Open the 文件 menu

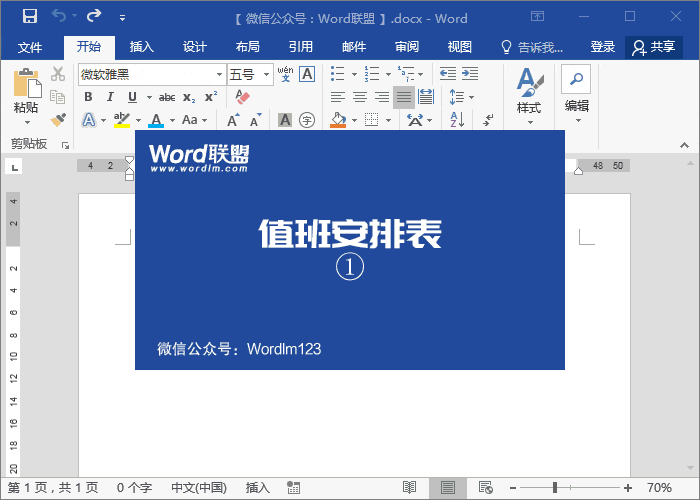tap(30, 47)
